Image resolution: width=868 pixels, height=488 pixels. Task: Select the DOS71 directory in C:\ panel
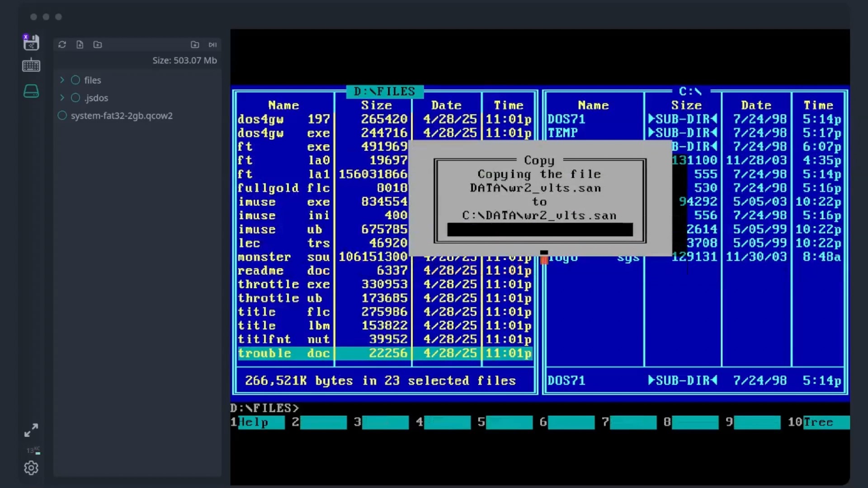(695, 119)
